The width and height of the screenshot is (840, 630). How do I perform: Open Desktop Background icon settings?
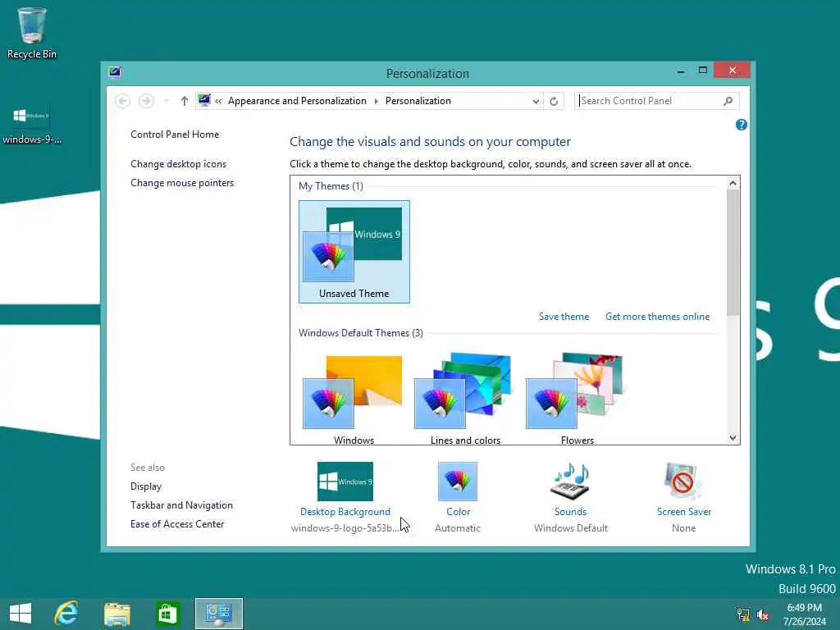[x=345, y=481]
